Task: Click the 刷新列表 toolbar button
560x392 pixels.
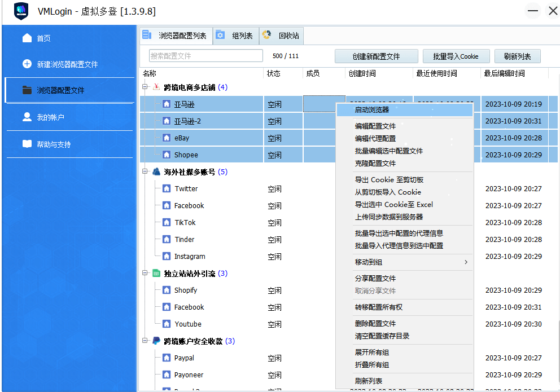Action: [x=517, y=56]
